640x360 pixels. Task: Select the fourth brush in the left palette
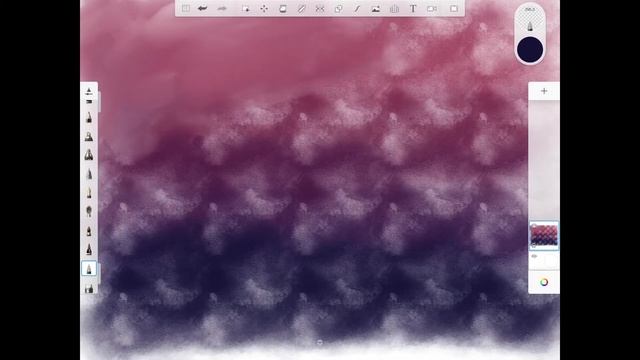click(x=89, y=174)
